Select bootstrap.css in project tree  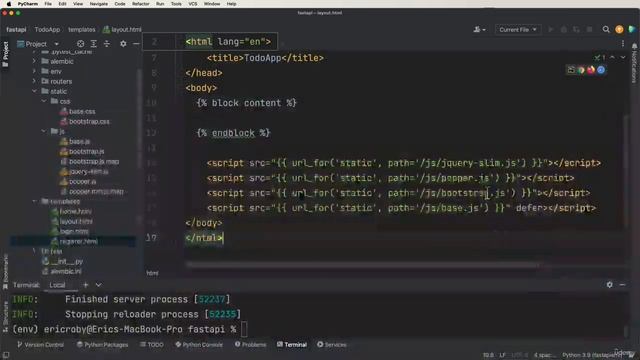89,121
